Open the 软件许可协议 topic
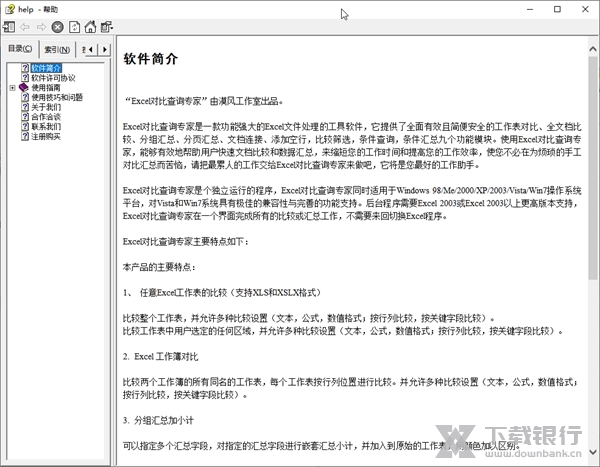 [53, 78]
